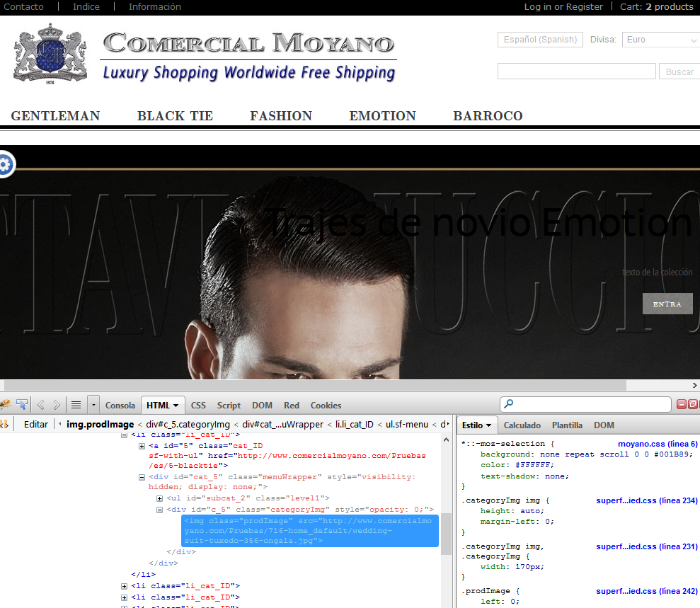This screenshot has width=700, height=608.
Task: Click the Español (Spanish) language button
Action: [x=540, y=40]
